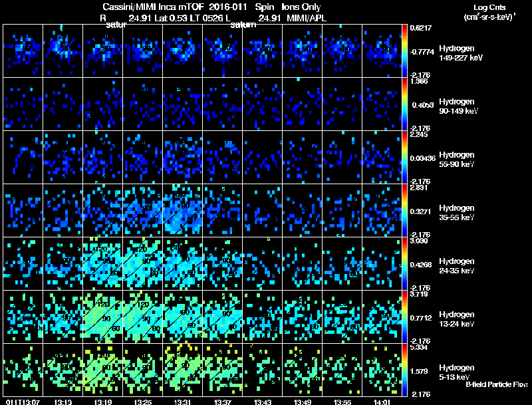Select the 13:55 panel in Hydrogen 149-227 keV row
This screenshot has height=405, width=532.
click(342, 51)
